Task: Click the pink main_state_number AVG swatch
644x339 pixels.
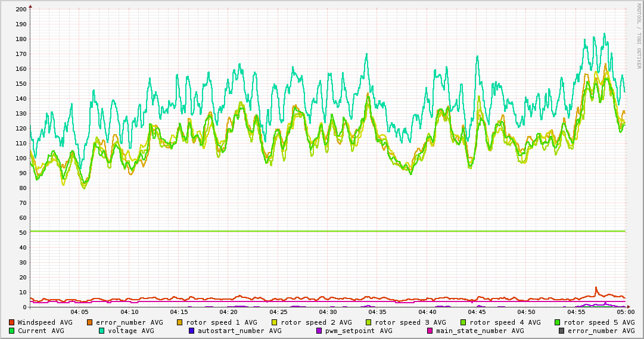Action: click(x=430, y=331)
